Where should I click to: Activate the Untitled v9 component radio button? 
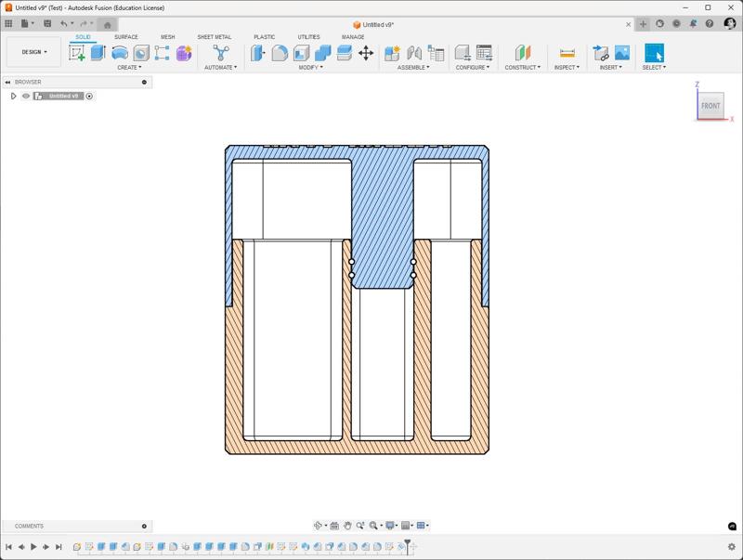[89, 97]
